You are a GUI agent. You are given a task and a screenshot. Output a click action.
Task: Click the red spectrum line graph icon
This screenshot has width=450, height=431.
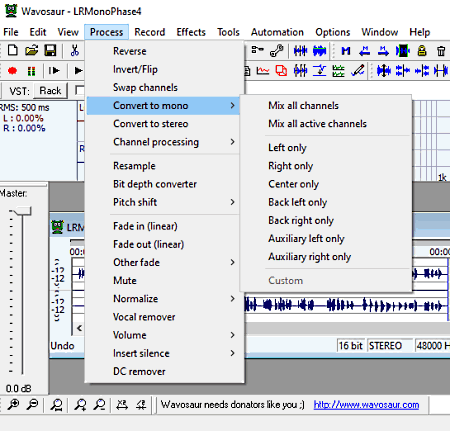263,71
